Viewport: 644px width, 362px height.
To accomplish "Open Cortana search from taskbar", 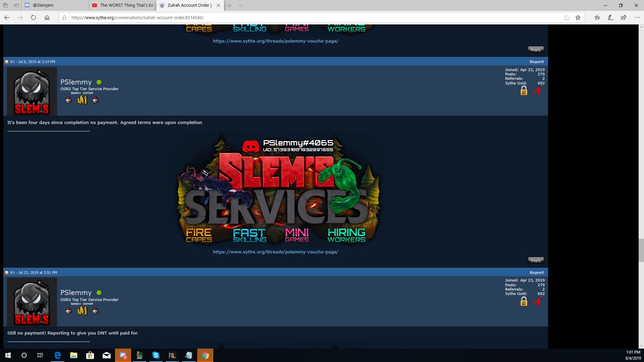I will 24,355.
